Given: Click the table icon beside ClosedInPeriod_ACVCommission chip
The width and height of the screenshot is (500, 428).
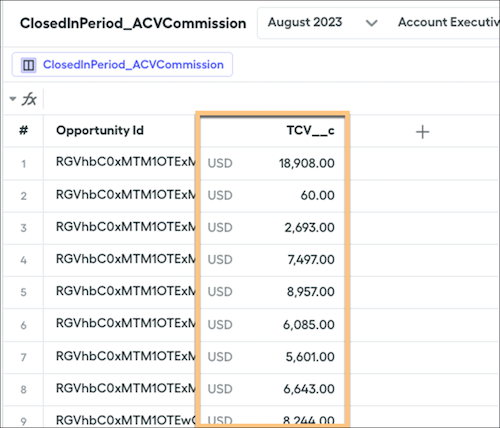Looking at the screenshot, I should click(x=28, y=65).
